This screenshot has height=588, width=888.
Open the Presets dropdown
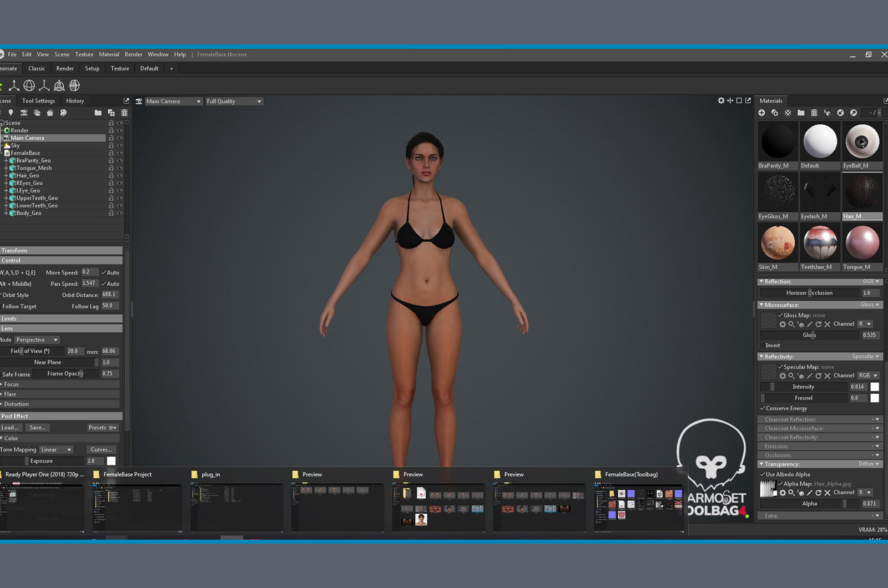tap(103, 427)
